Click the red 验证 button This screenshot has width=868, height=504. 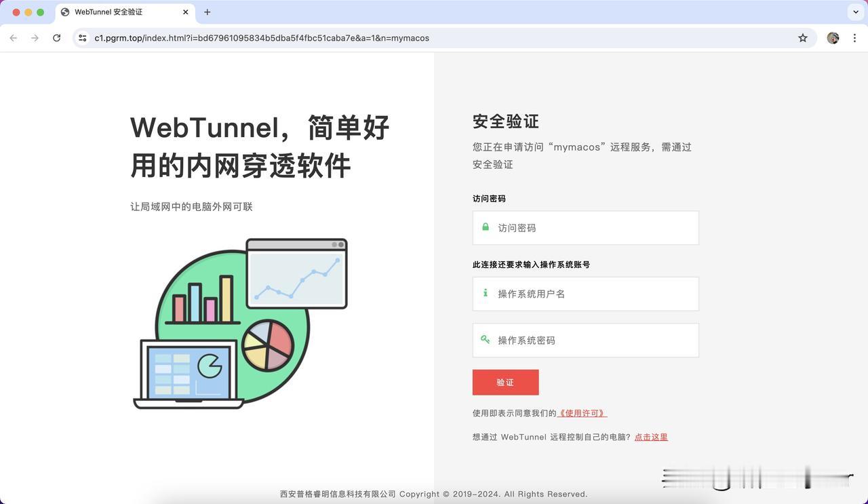pos(506,382)
